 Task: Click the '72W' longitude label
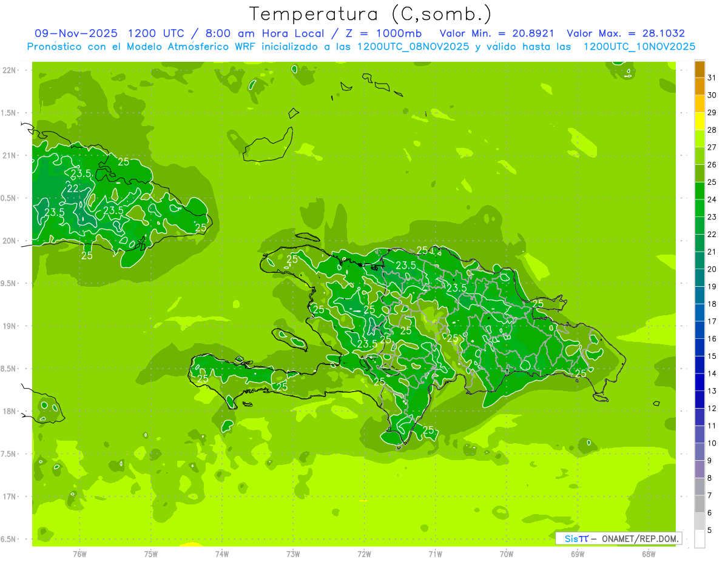click(364, 554)
